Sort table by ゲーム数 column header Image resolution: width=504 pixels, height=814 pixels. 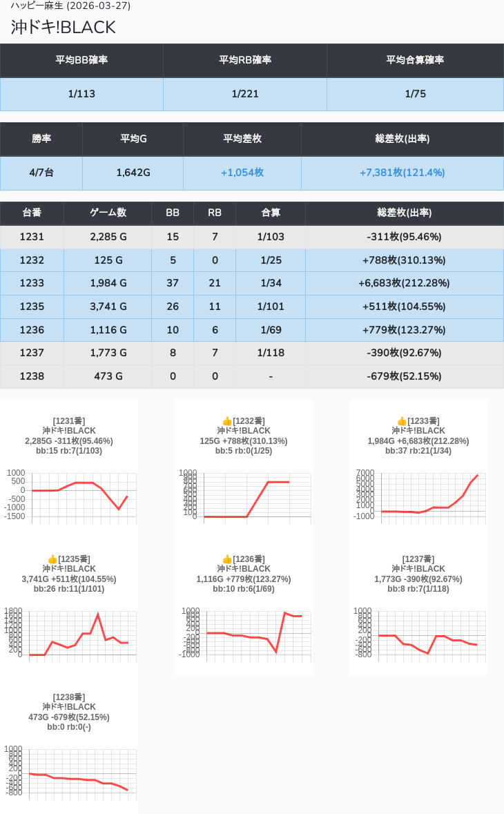click(108, 213)
